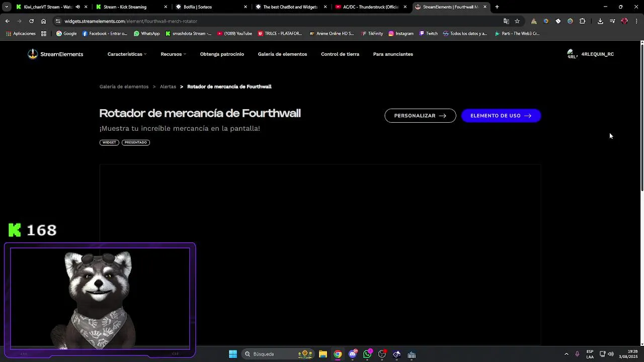Image resolution: width=644 pixels, height=362 pixels.
Task: Open Galería de elementos nav item
Action: (282, 54)
